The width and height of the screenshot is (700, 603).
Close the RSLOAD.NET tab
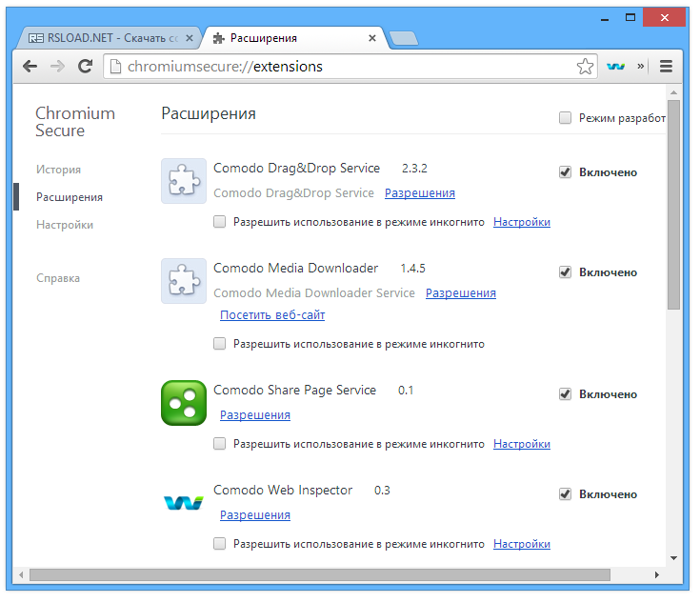(190, 38)
